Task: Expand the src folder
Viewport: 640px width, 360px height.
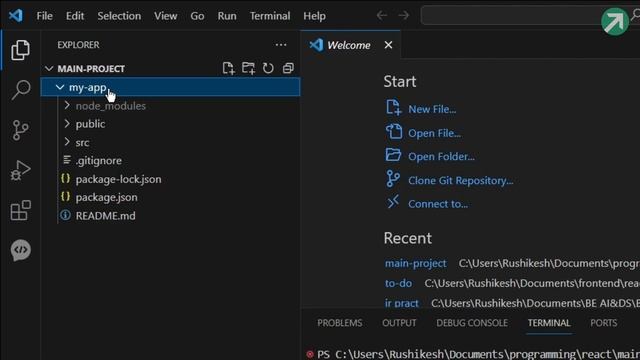Action: [67, 142]
